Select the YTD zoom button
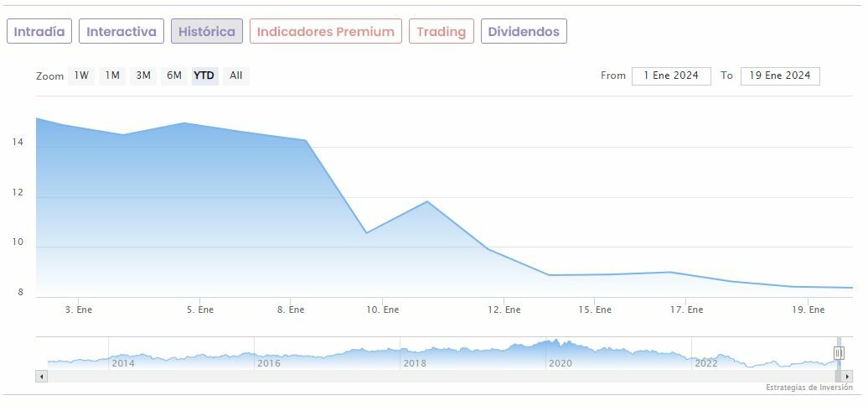 [204, 75]
